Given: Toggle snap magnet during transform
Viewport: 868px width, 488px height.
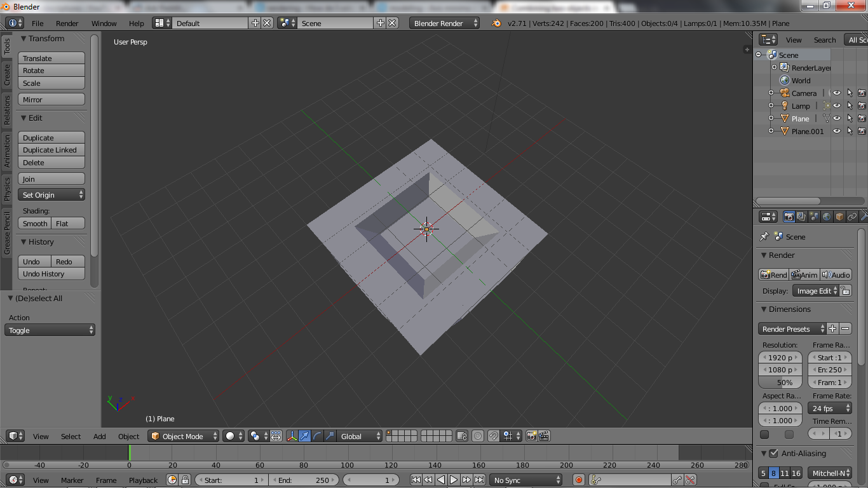Looking at the screenshot, I should [494, 436].
